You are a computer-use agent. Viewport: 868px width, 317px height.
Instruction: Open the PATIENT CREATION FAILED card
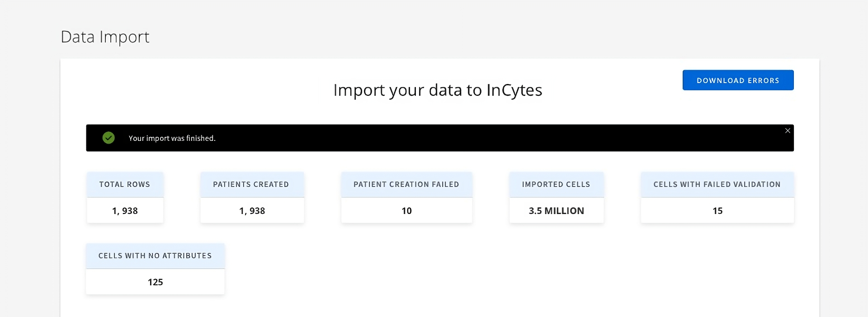tap(406, 197)
